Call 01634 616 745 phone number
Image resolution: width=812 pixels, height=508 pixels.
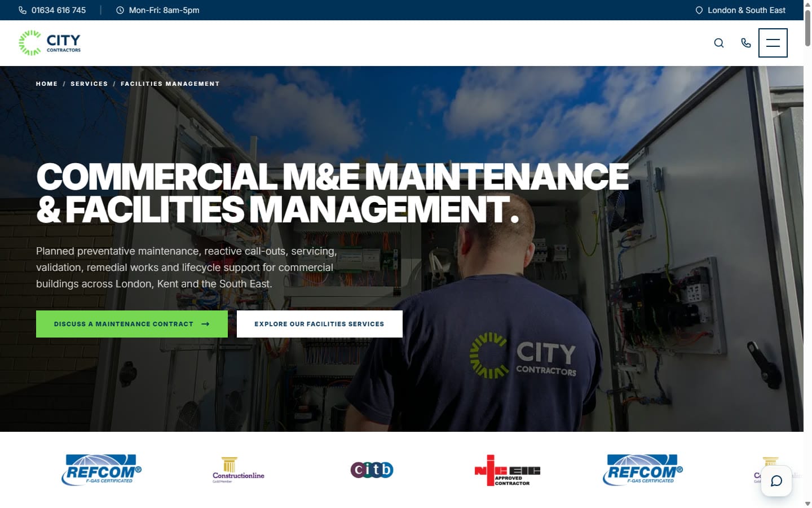coord(52,10)
